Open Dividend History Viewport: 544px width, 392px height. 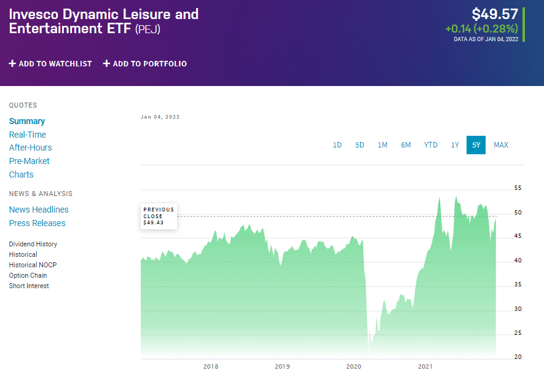(x=33, y=244)
